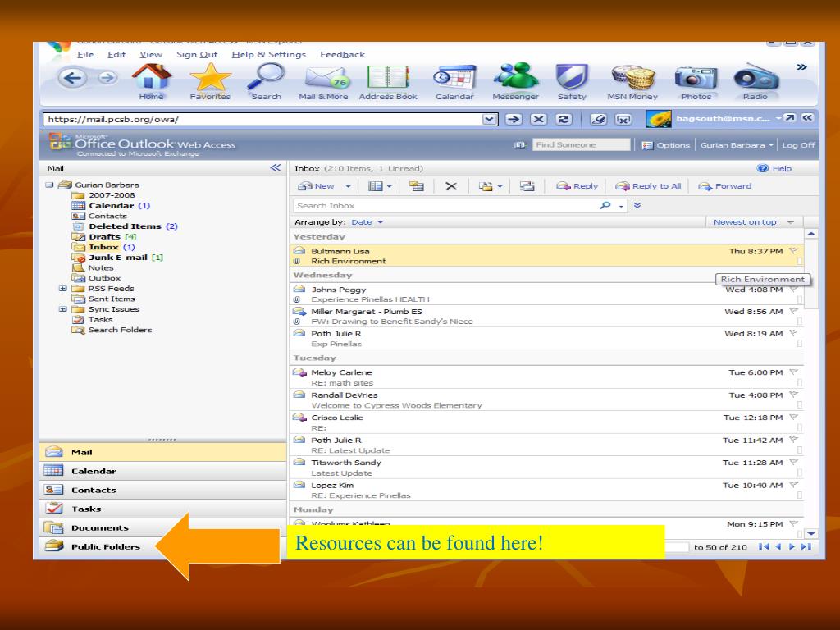Open the Find Someone address book icon
This screenshot has width=840, height=630.
point(520,145)
